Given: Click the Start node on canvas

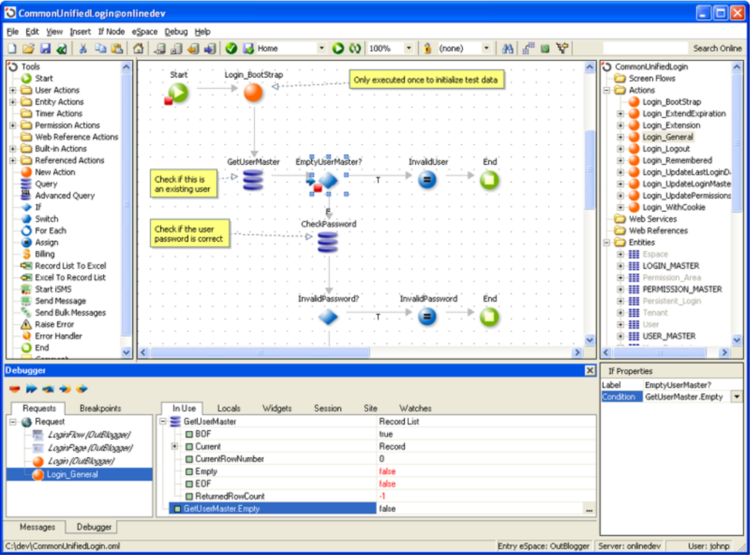Looking at the screenshot, I should (178, 92).
